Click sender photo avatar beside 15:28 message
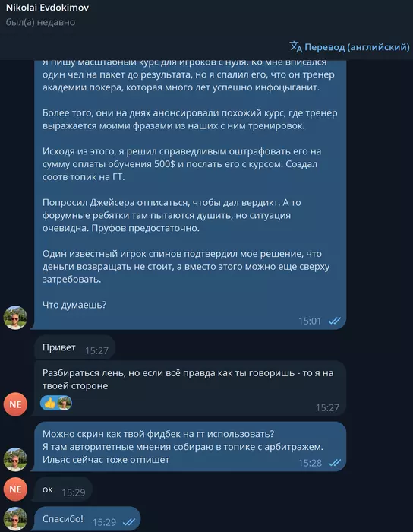 pos(15,459)
